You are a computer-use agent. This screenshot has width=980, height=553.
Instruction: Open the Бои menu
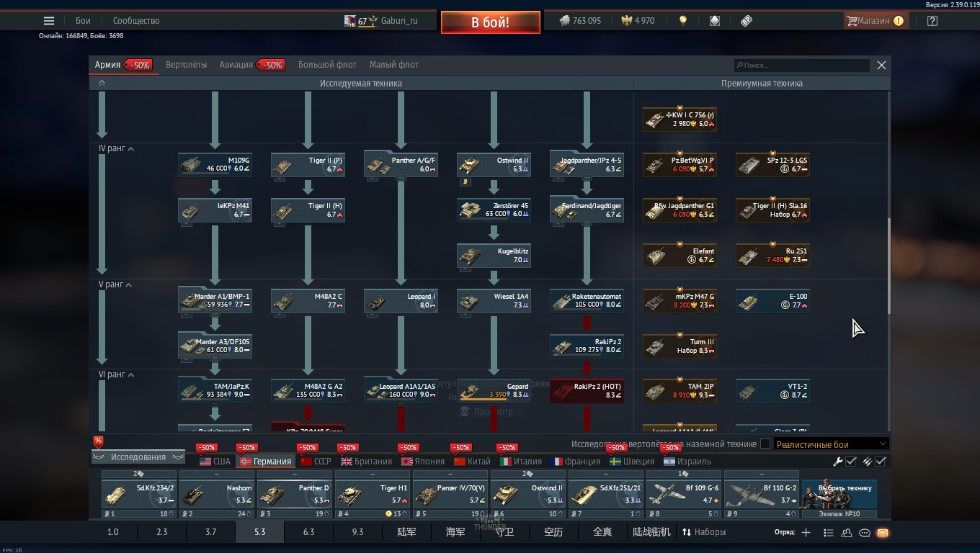(x=83, y=21)
